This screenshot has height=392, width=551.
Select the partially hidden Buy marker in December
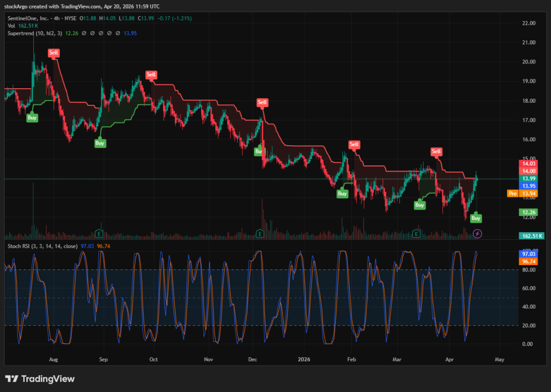click(258, 152)
